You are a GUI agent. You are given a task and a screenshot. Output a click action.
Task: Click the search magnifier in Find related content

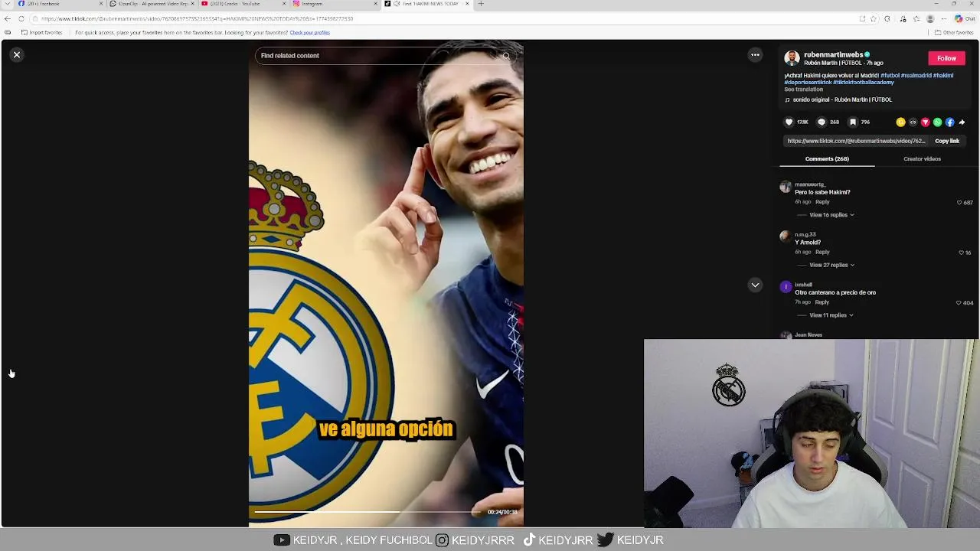pos(506,56)
